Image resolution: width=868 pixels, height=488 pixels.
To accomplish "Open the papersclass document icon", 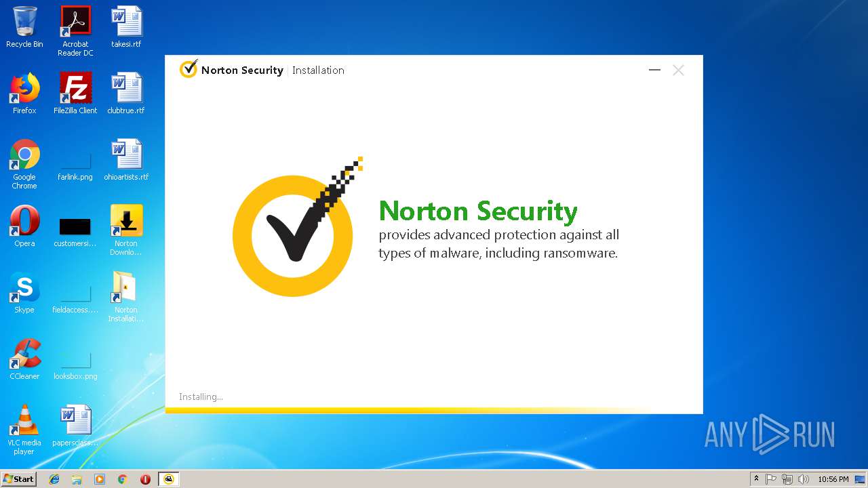I will tap(75, 426).
